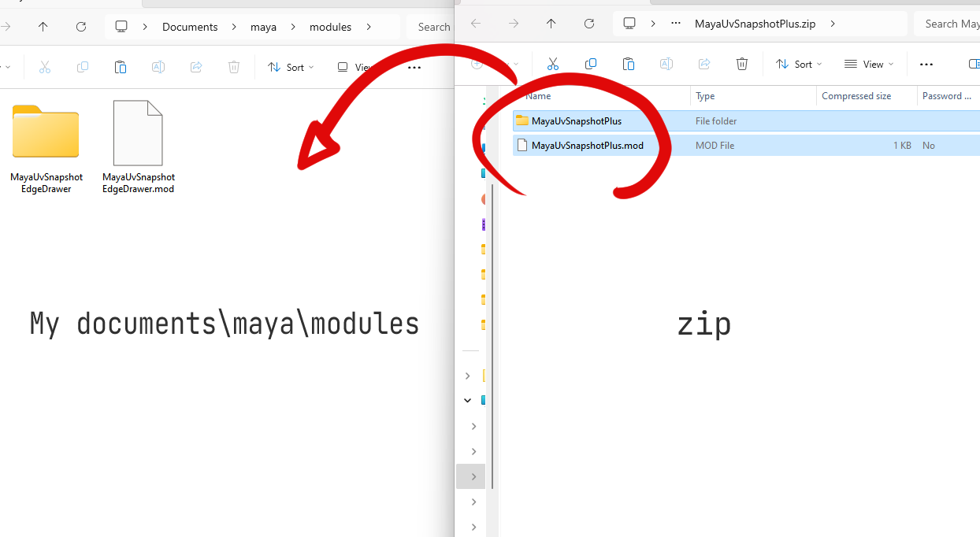This screenshot has height=537, width=980.
Task: Click Paste icon in zip window toolbar
Action: [x=629, y=64]
